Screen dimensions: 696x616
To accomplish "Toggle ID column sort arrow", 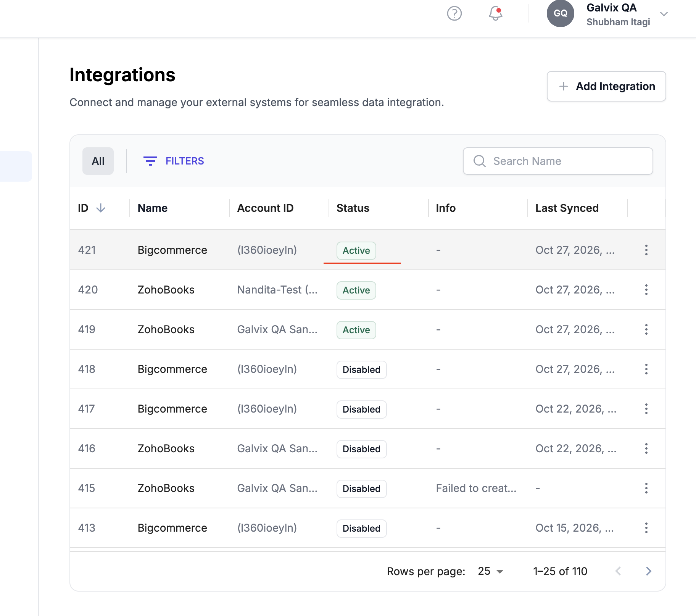I will coord(101,208).
